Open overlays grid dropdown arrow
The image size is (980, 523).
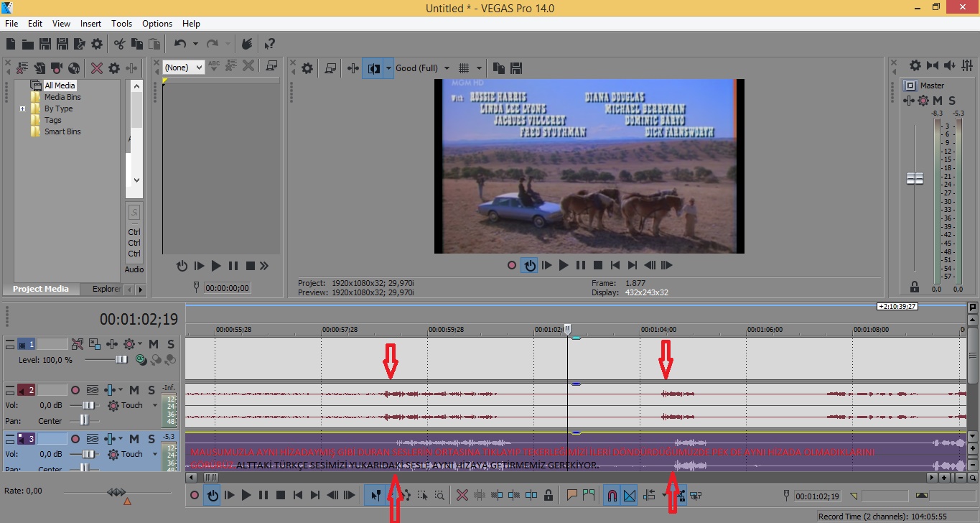479,68
